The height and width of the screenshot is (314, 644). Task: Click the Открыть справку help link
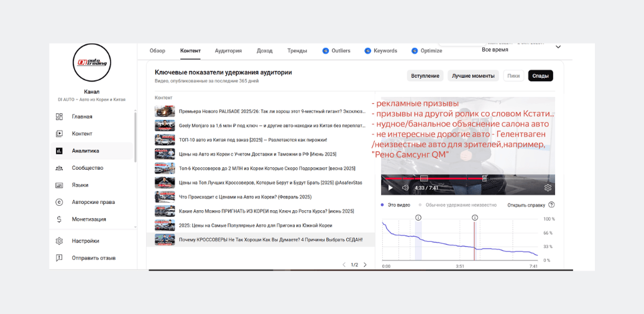click(526, 205)
